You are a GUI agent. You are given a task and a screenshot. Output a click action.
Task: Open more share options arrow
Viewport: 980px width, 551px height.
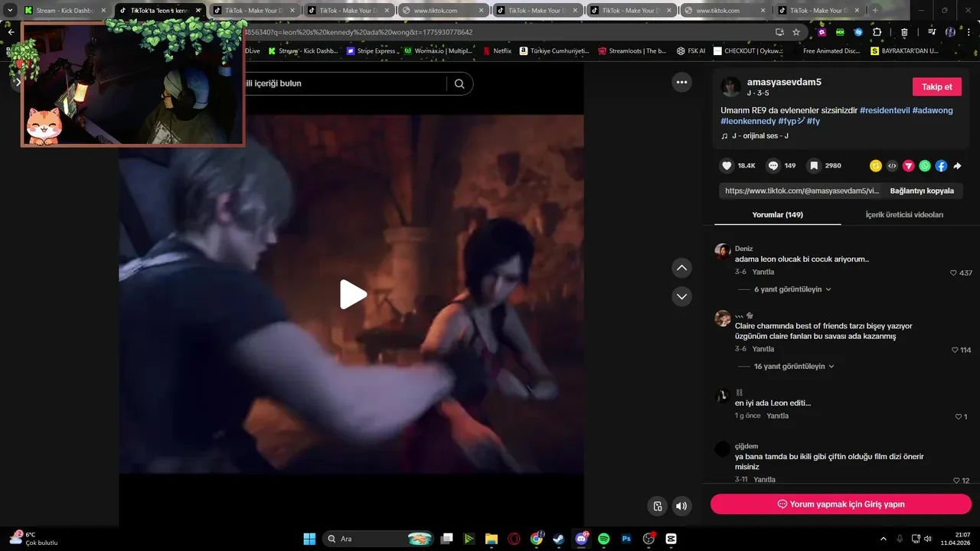(x=957, y=165)
